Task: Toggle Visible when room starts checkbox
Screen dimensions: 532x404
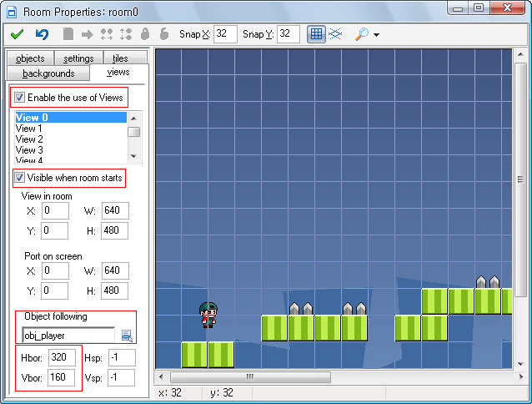Action: click(x=19, y=178)
